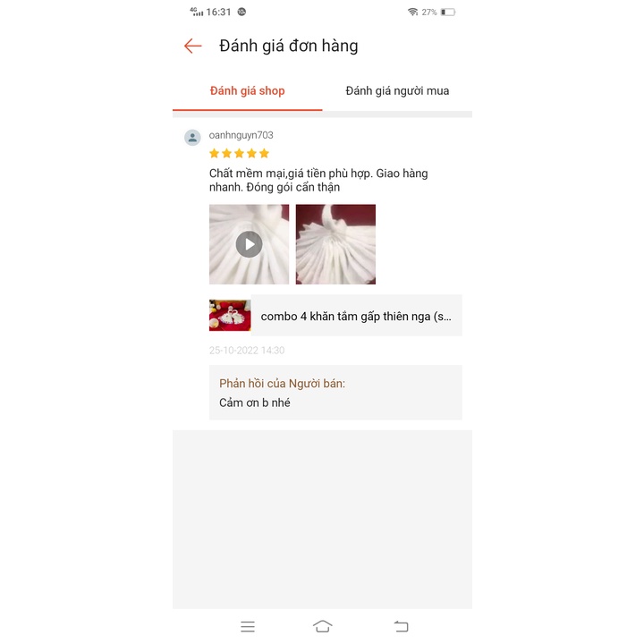
Task: Open Đánh giá người mua tab
Action: point(397,90)
